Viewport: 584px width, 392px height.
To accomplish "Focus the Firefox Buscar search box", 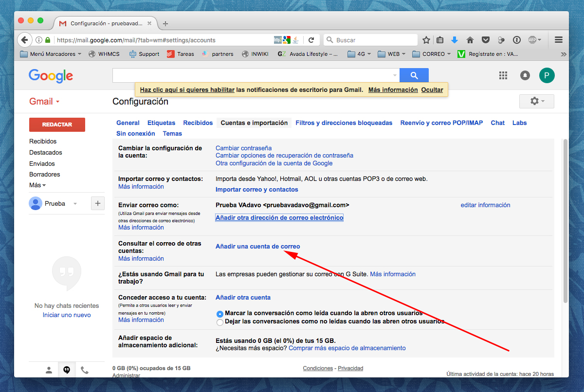I will click(370, 40).
